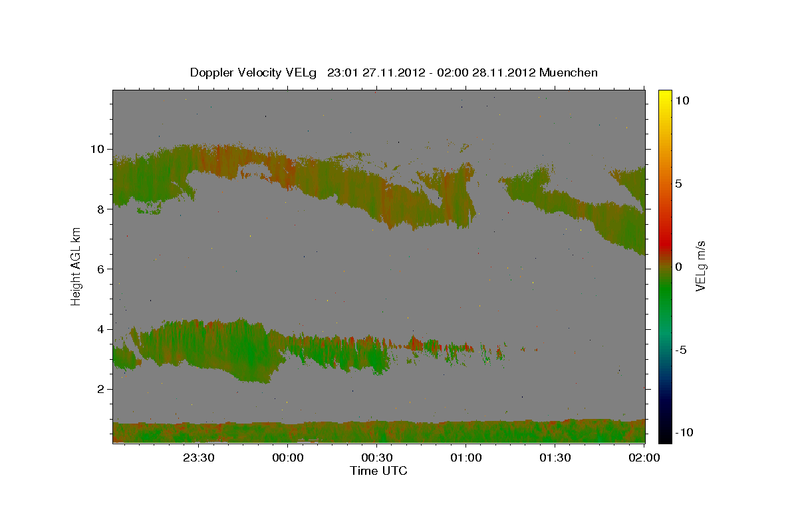Click the '02:00' time axis label
Viewport: 798px width, 532px height.
[644, 458]
